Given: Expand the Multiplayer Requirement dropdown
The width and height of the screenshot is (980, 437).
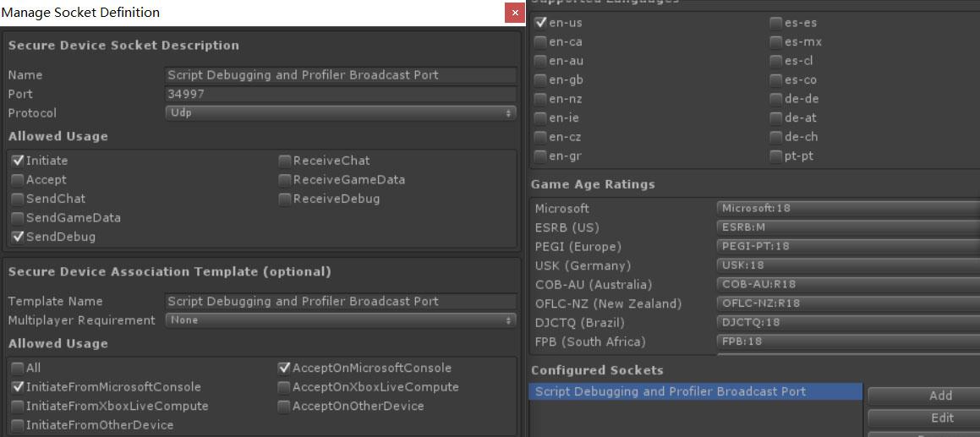Looking at the screenshot, I should click(x=341, y=320).
